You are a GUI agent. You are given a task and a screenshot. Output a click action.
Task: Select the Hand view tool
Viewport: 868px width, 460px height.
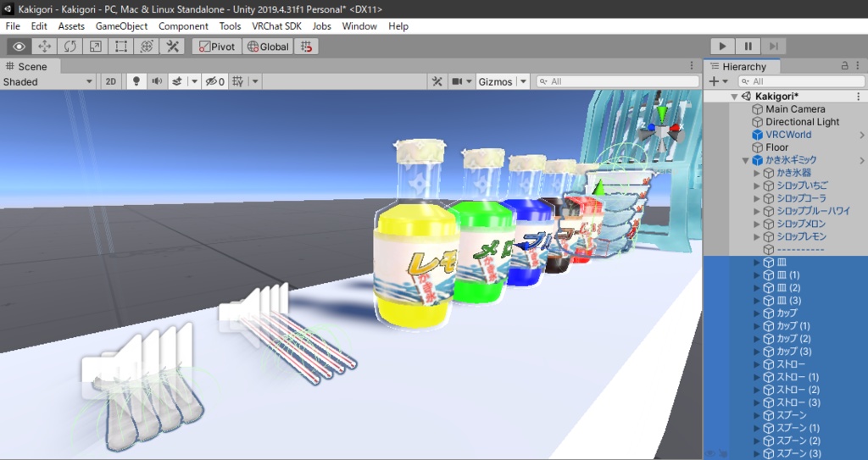tap(19, 47)
